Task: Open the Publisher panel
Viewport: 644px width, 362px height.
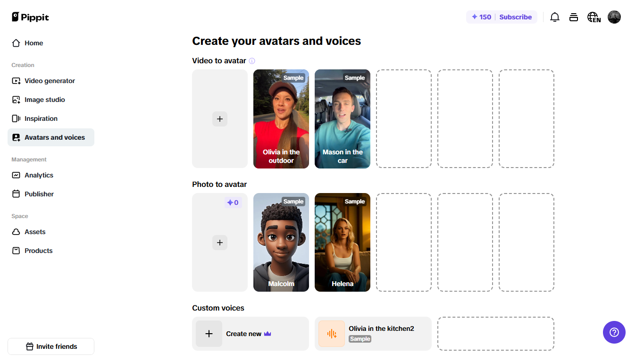Action: pyautogui.click(x=39, y=194)
